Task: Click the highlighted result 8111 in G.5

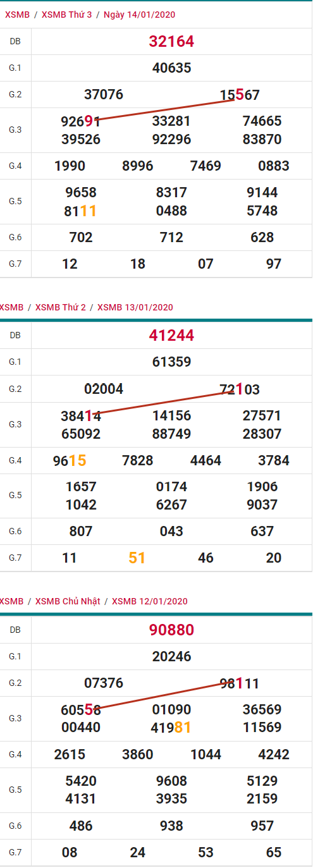Action: (80, 211)
